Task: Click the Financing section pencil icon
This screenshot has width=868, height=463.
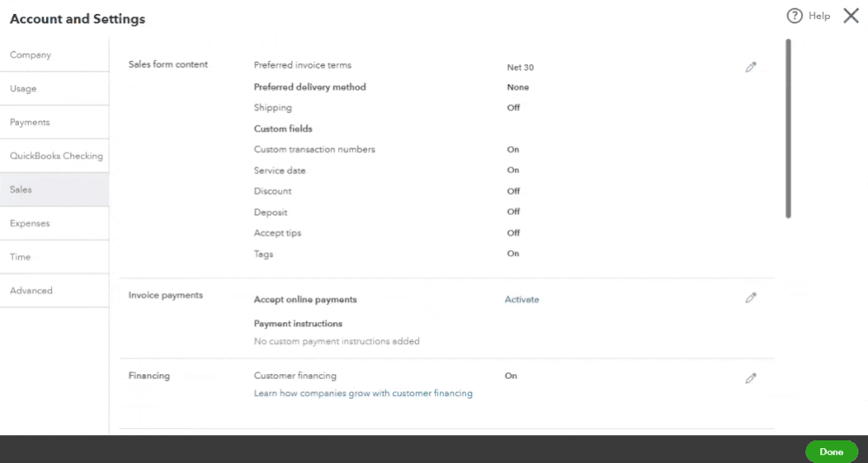Action: coord(751,379)
